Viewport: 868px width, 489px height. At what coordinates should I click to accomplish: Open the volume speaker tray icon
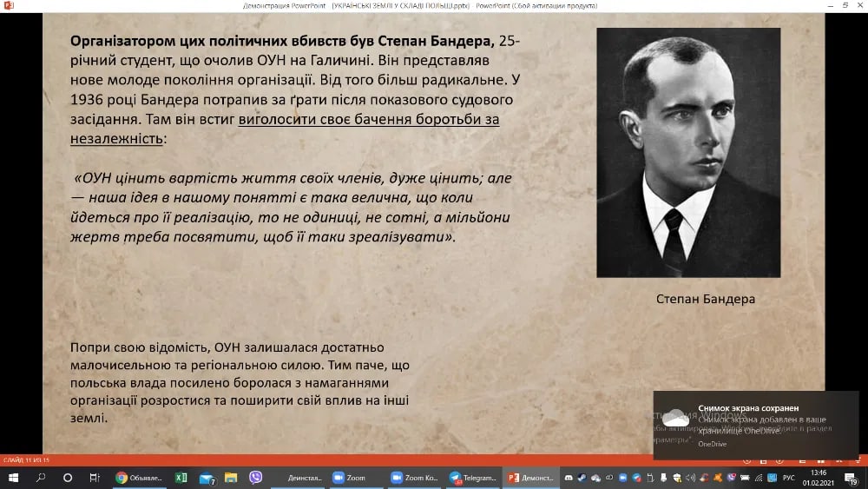[690, 478]
